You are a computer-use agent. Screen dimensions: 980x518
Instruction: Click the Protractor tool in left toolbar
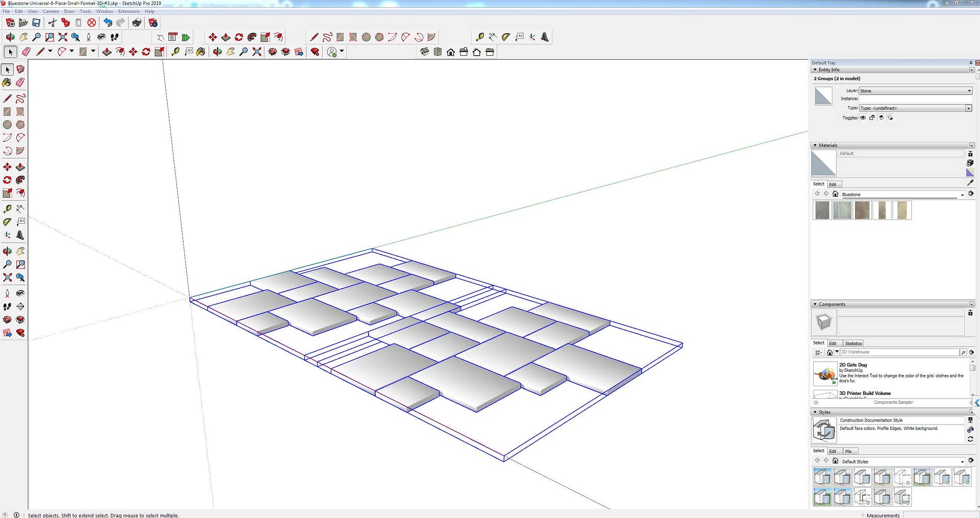[x=7, y=222]
